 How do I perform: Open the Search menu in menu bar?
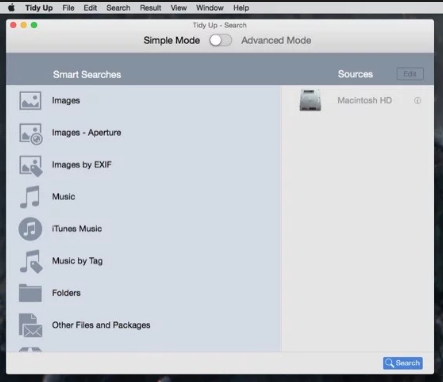coord(118,8)
